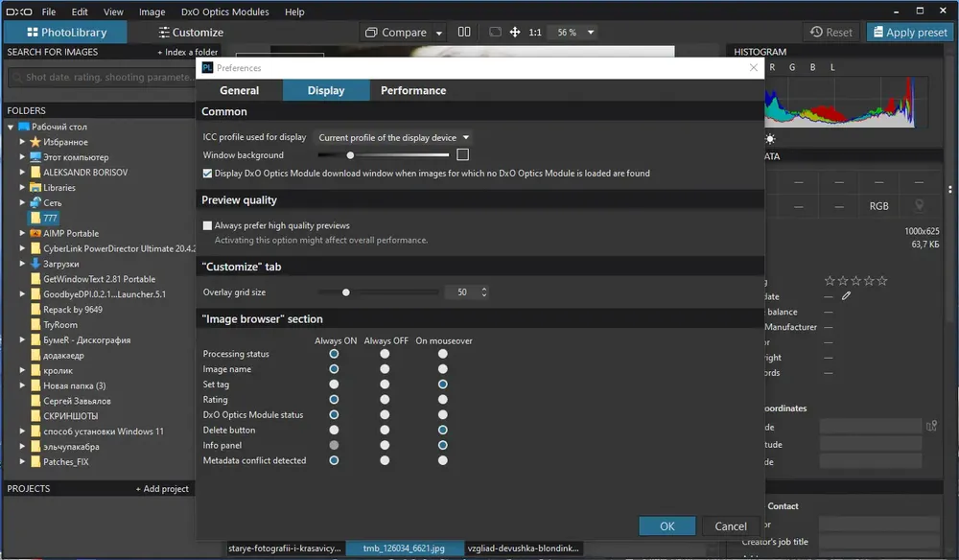Screen dimensions: 959x560
Task: Click the Apply preset button
Action: point(909,32)
